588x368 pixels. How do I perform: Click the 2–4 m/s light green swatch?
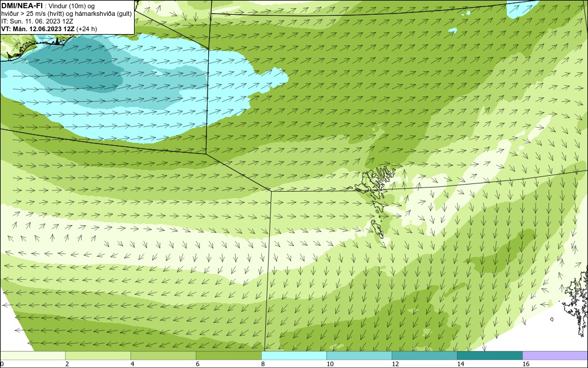coord(98,355)
